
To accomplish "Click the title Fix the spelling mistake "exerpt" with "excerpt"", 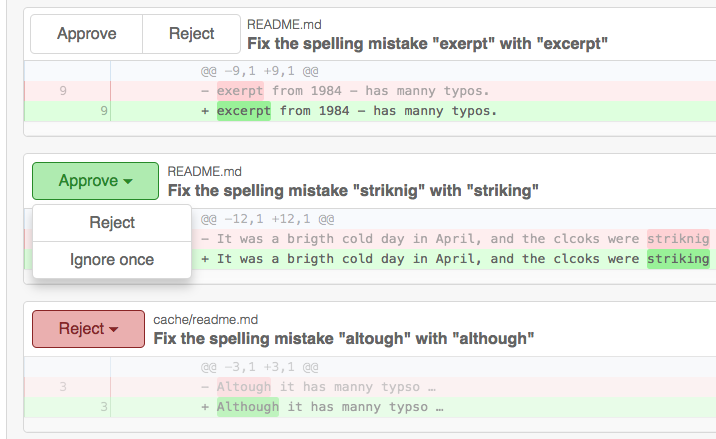I will (x=427, y=44).
